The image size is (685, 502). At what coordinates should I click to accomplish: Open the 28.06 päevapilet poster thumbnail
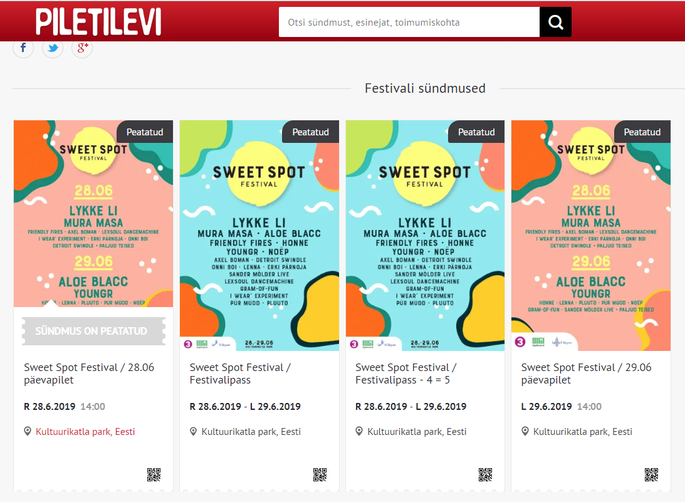pos(93,213)
